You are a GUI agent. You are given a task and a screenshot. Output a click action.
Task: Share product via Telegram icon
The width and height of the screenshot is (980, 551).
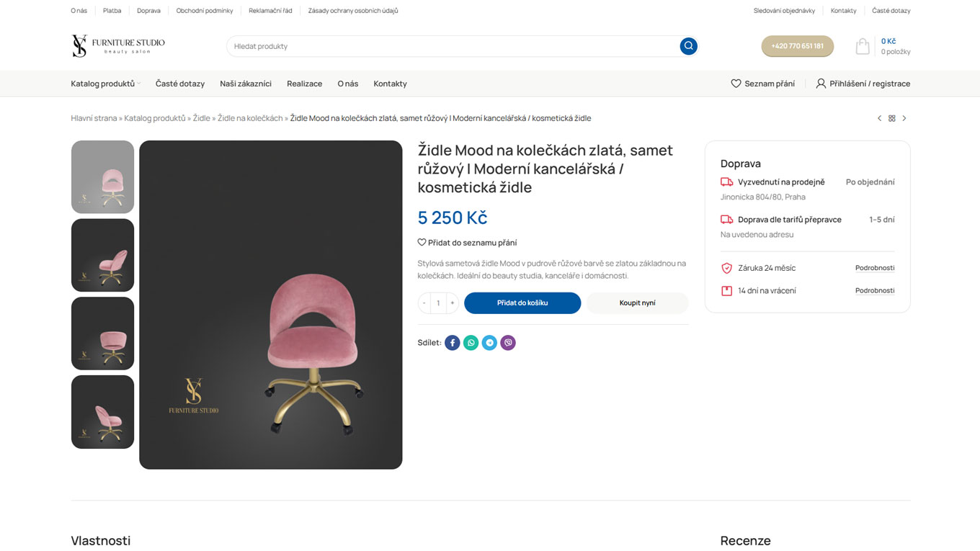point(490,343)
